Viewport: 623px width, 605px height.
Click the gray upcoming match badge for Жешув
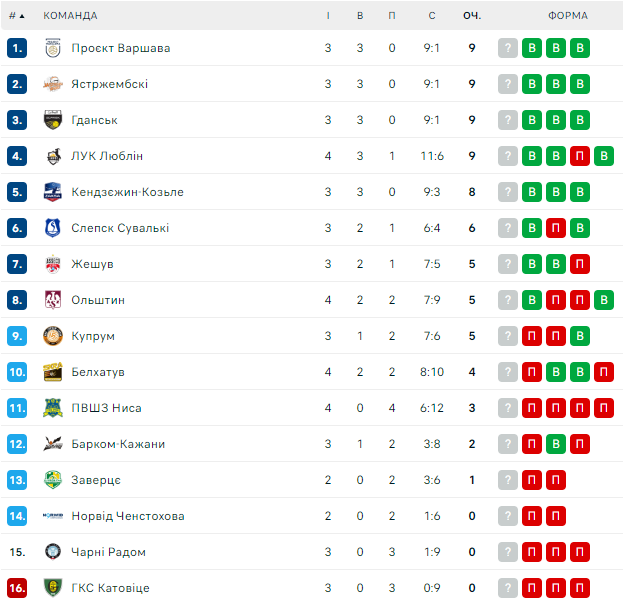pyautogui.click(x=508, y=264)
